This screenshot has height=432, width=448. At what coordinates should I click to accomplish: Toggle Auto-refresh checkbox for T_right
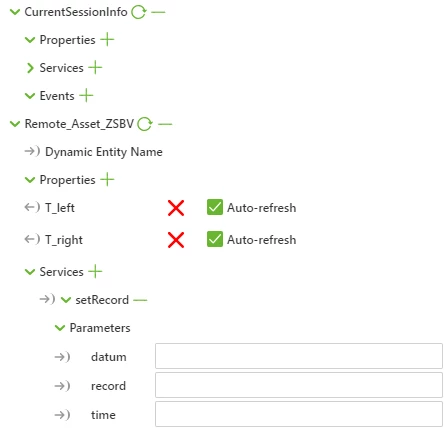tap(215, 239)
